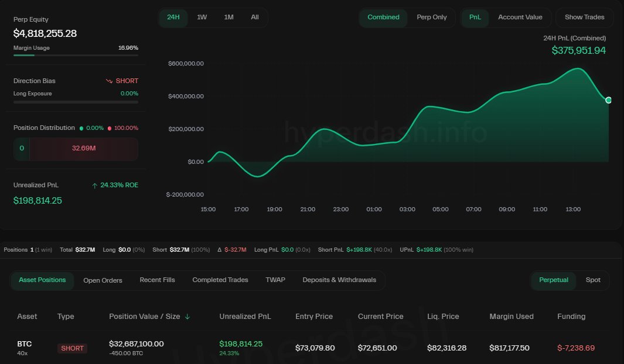Screen dimensions: 624x364
Task: Select the Perpetual positions view
Action: click(553, 280)
